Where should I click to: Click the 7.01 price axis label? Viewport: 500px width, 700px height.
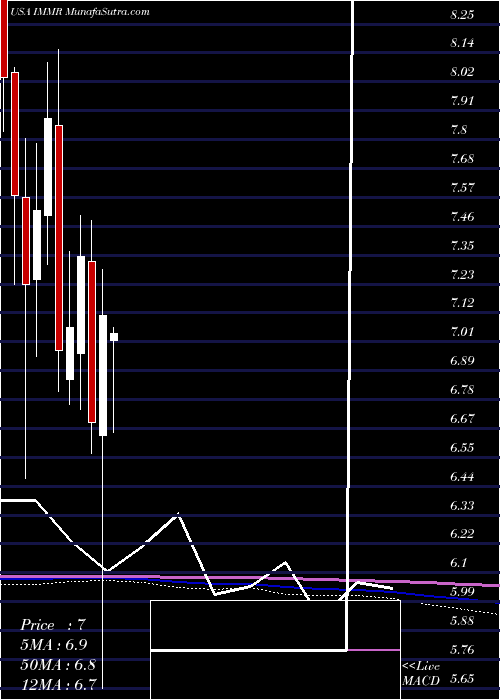(x=462, y=333)
